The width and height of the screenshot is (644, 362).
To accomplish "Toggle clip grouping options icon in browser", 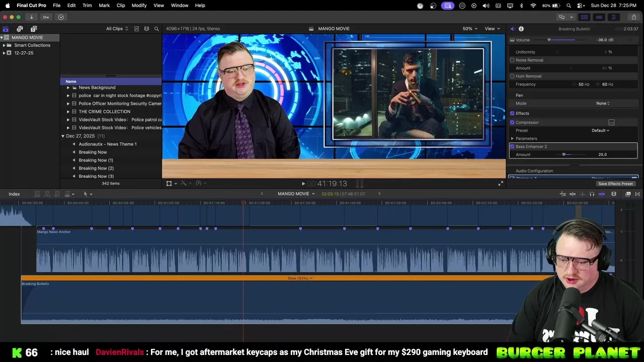I will pyautogui.click(x=136, y=29).
